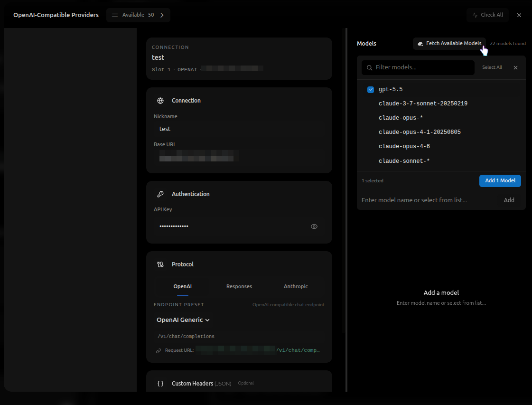Click the model name entry field

tap(429, 200)
